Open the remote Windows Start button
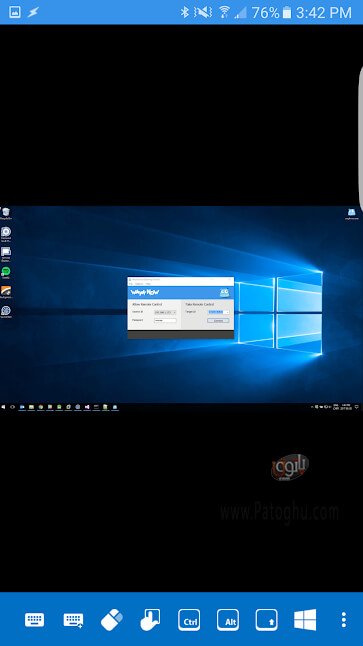The height and width of the screenshot is (646, 363). coord(3,407)
